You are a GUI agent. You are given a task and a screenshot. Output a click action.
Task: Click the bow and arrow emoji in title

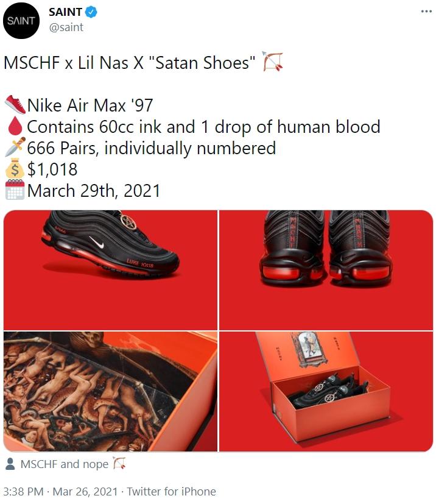273,61
